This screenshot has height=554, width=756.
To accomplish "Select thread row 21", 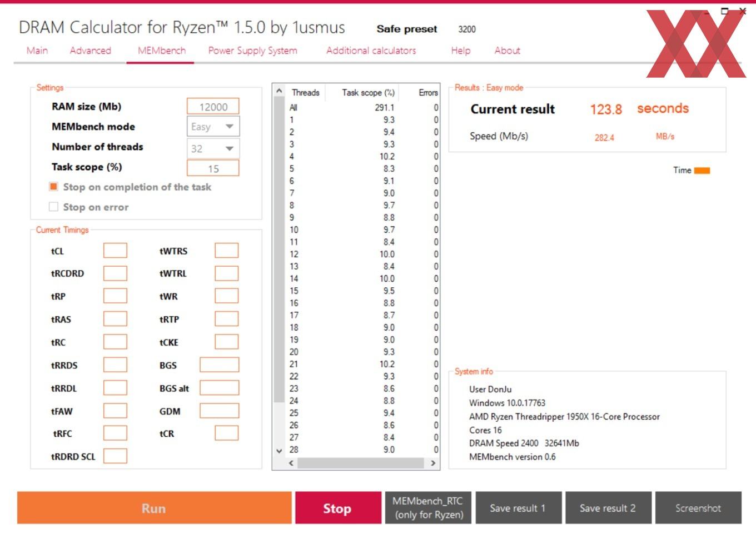I will point(363,365).
